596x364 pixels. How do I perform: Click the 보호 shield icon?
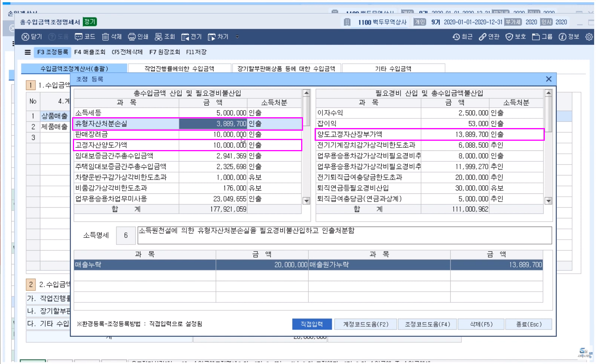(509, 37)
